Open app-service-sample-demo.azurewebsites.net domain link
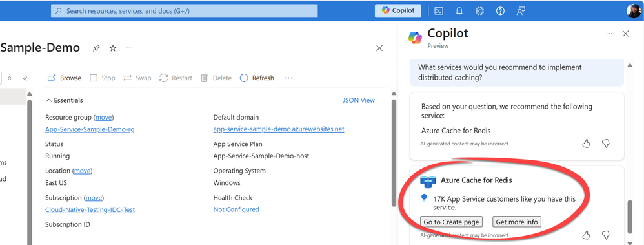The width and height of the screenshot is (644, 245). tap(279, 129)
